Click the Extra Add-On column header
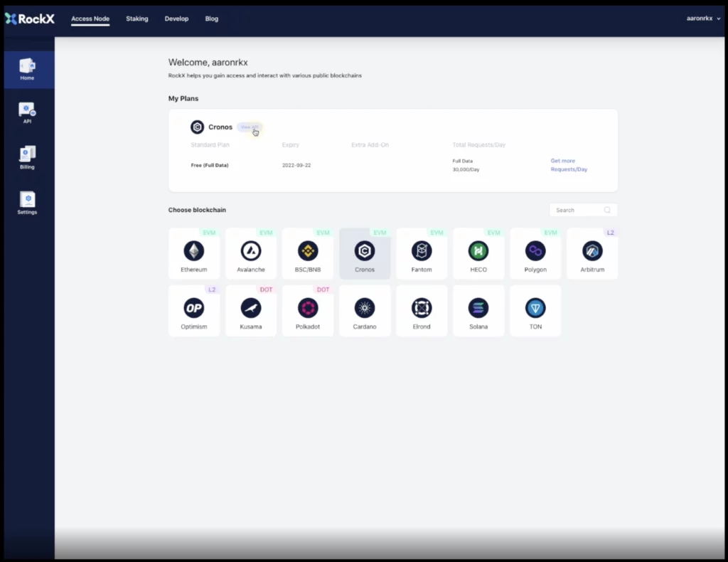 click(370, 145)
